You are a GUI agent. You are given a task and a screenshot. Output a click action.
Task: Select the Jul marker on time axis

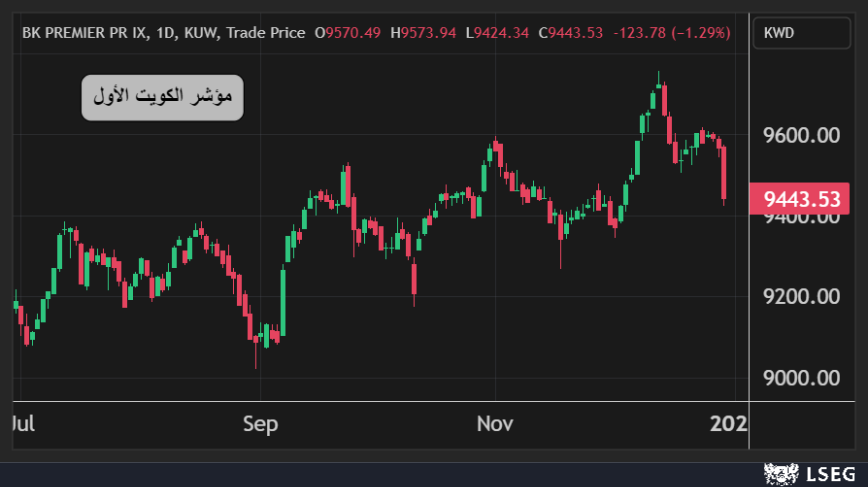(22, 424)
